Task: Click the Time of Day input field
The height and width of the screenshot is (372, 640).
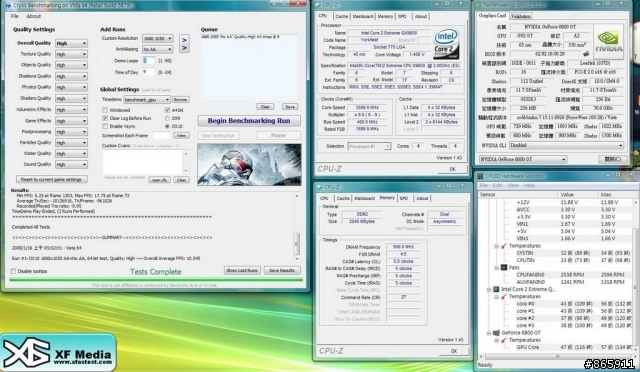Action: click(x=149, y=72)
